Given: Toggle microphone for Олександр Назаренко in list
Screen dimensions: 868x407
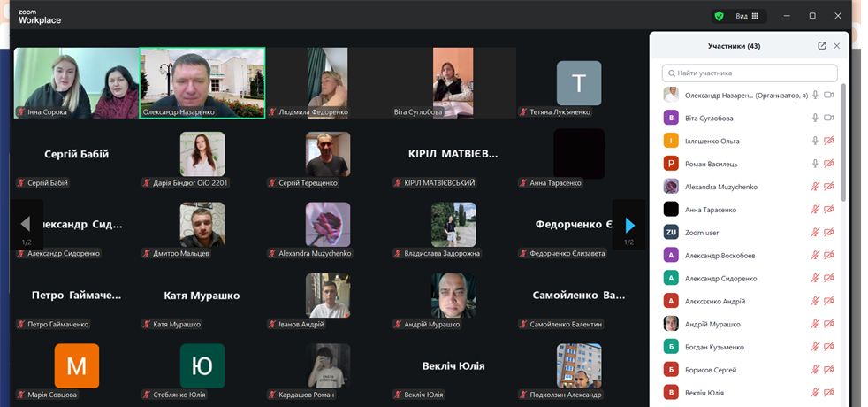Looking at the screenshot, I should [x=815, y=96].
